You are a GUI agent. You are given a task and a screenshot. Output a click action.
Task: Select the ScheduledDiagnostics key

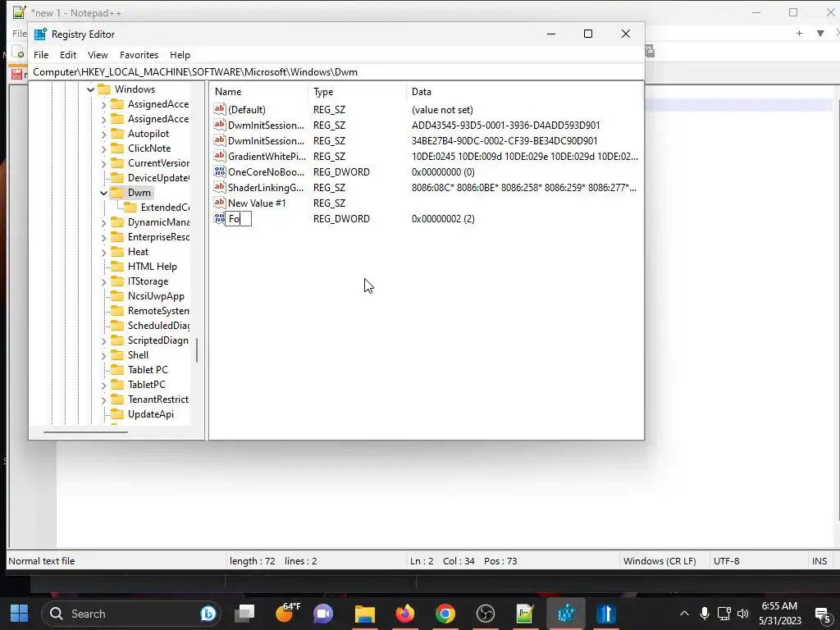(158, 325)
